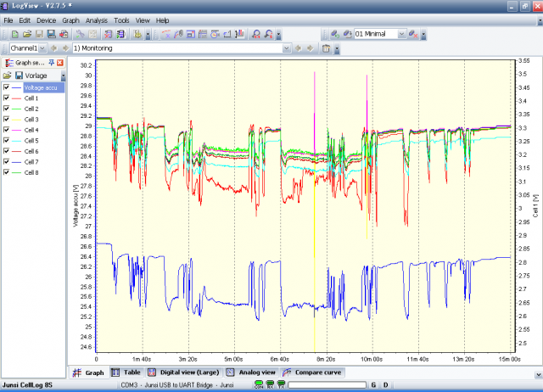The height and width of the screenshot is (392, 543).
Task: Click the trash icon beside monitoring dropdown
Action: pyautogui.click(x=327, y=49)
